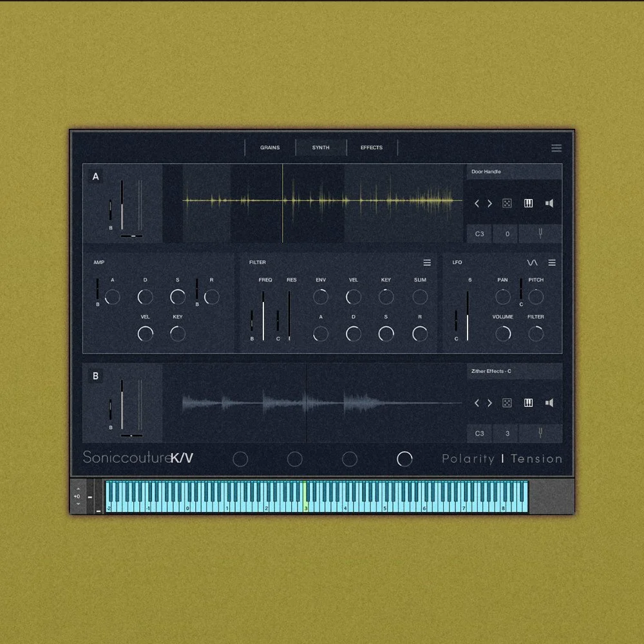Click the AMP sustain (S) knob
Screen dimensions: 644x644
pos(178,297)
